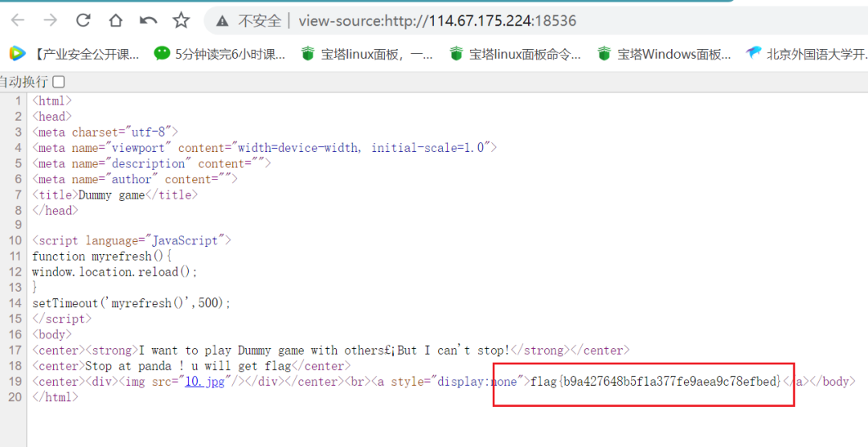Image resolution: width=868 pixels, height=447 pixels.
Task: Click the opening <body> tag line
Action: coord(52,334)
